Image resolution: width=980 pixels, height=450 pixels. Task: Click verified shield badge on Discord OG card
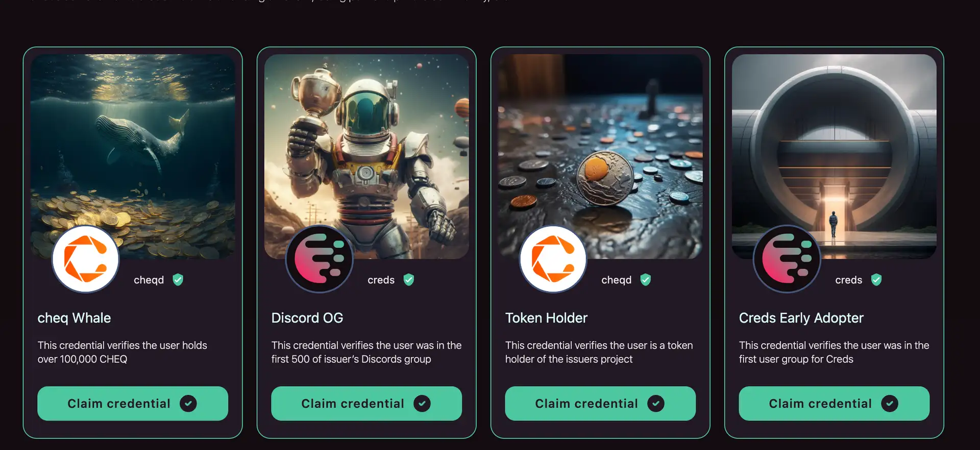[409, 280]
